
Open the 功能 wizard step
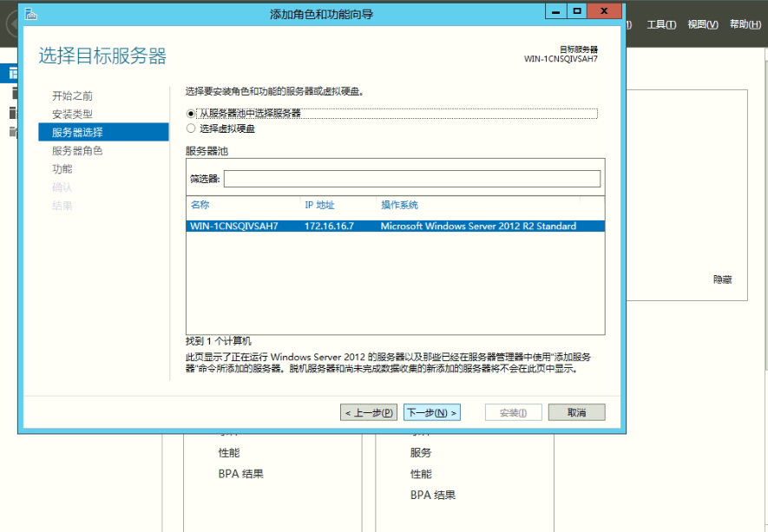[62, 169]
